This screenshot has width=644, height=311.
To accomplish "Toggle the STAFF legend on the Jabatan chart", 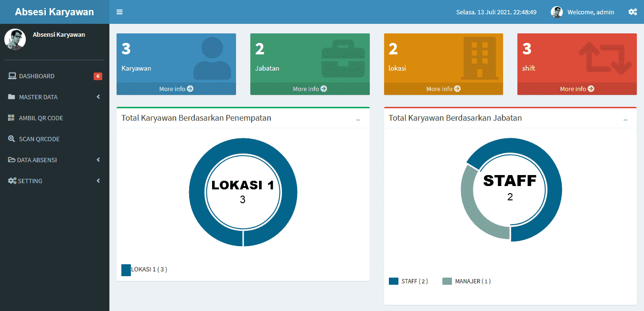I will (408, 281).
